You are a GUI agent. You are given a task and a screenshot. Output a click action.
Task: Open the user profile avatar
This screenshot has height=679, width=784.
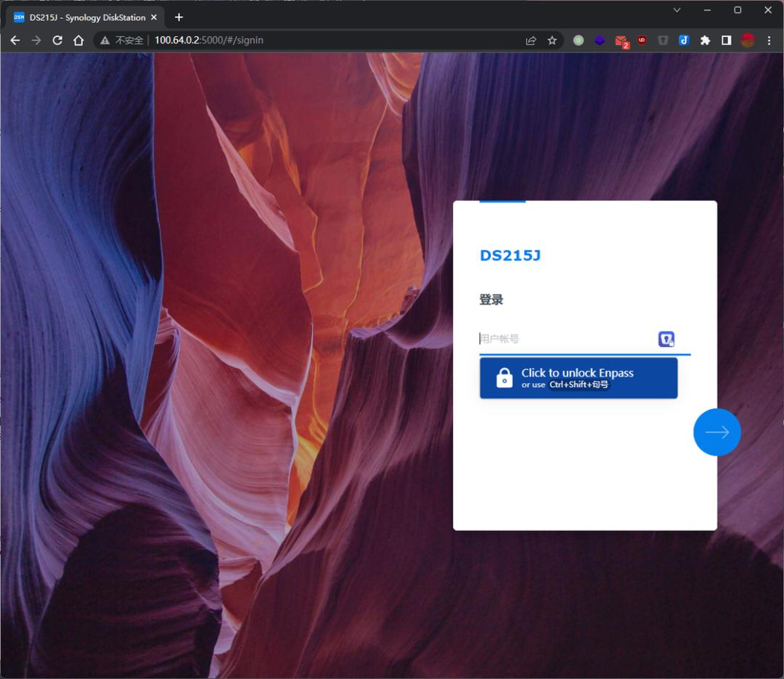(748, 41)
